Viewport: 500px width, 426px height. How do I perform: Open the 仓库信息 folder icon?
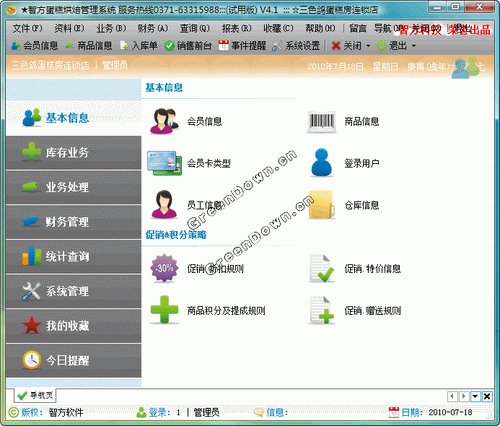point(321,205)
